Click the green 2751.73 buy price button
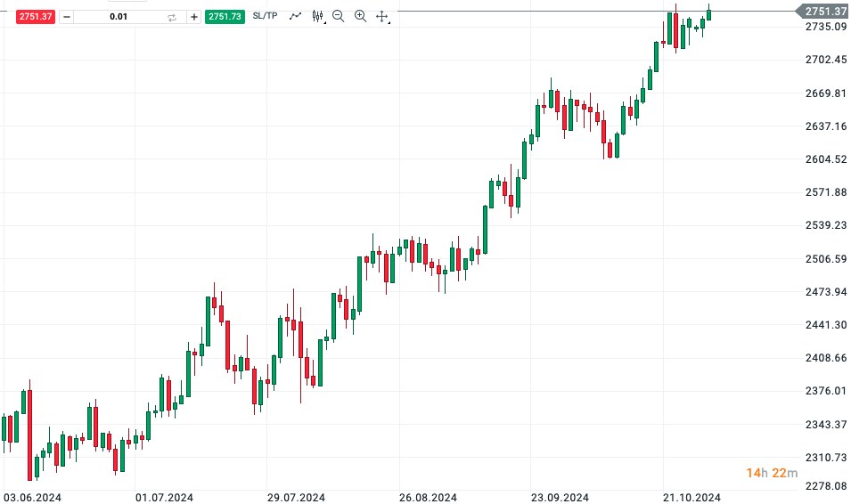Viewport: 851px width, 504px height. point(225,17)
